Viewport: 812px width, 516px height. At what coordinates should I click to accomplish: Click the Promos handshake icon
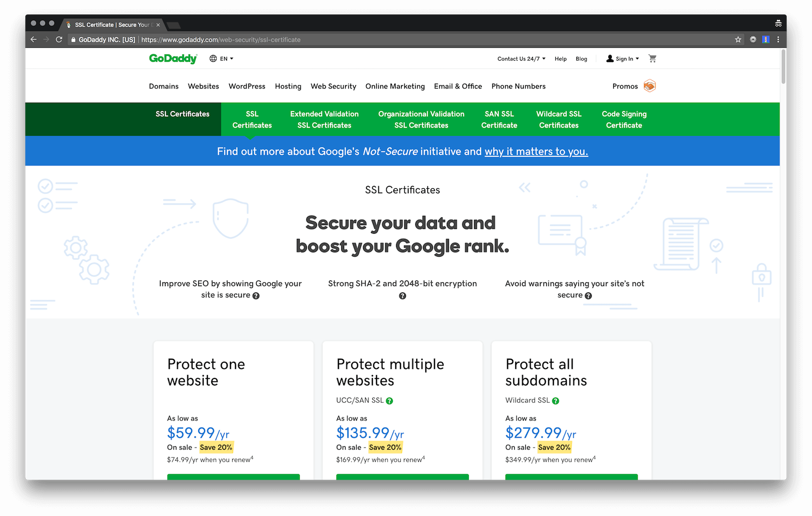pos(650,86)
